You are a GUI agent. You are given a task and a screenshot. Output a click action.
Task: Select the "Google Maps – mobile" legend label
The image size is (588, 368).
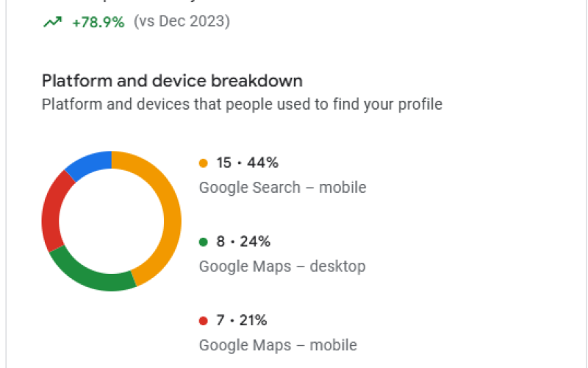[x=278, y=344]
